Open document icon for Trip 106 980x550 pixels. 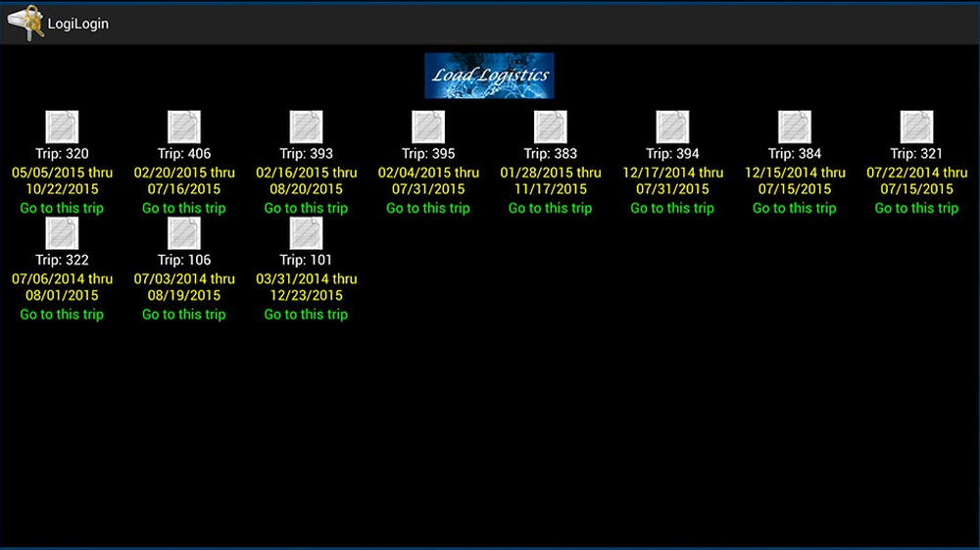(x=184, y=233)
